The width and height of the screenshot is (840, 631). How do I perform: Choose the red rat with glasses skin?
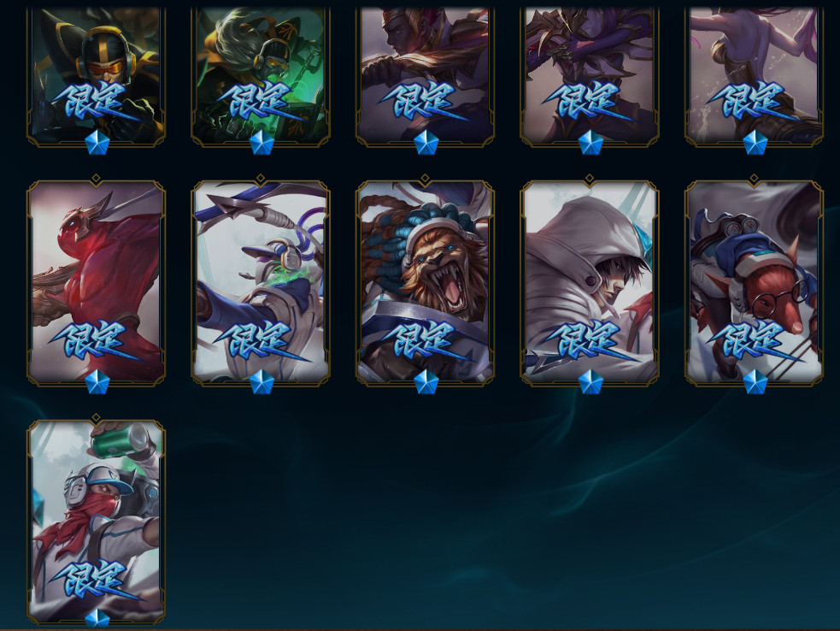pyautogui.click(x=754, y=282)
